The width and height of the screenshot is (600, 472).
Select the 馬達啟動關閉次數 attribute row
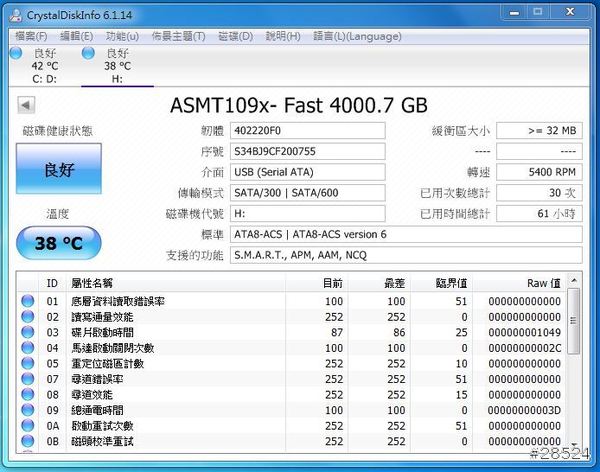292,348
